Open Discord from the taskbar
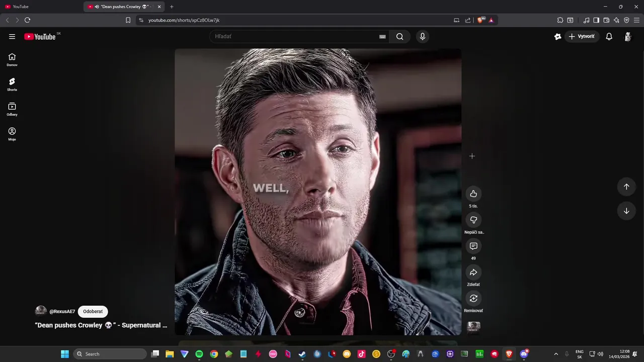The image size is (644, 362). tap(524, 354)
